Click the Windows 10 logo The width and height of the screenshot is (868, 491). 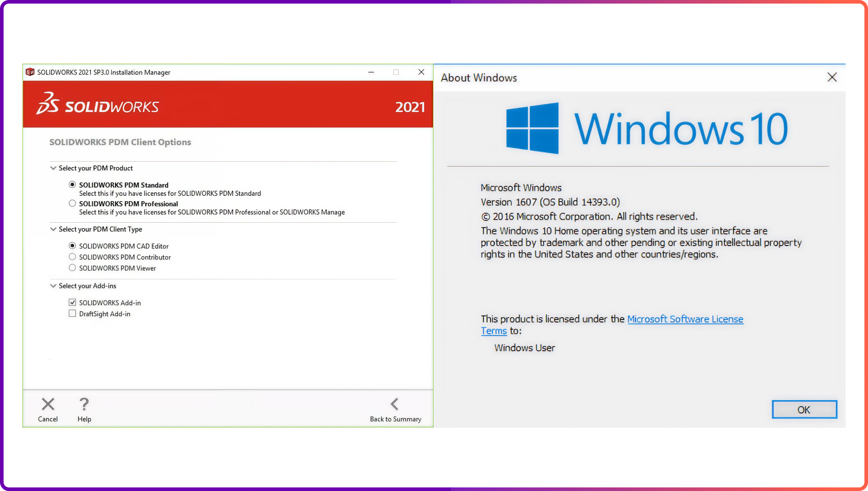(x=647, y=129)
